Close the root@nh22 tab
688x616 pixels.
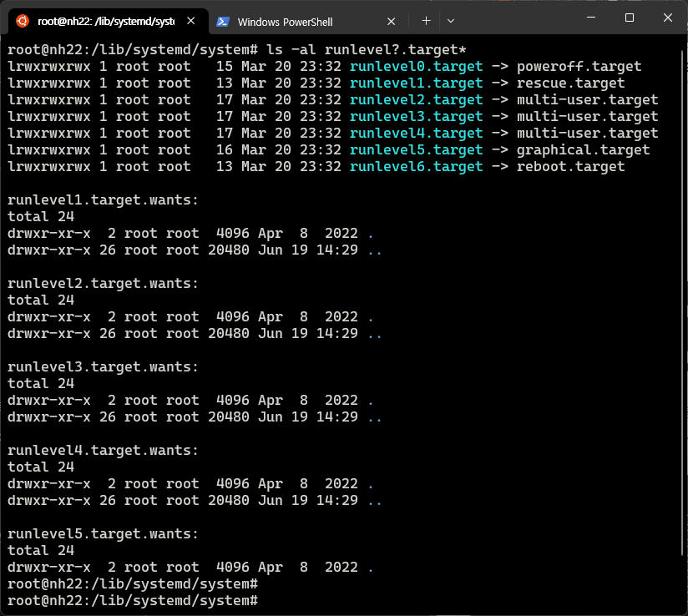pos(191,21)
